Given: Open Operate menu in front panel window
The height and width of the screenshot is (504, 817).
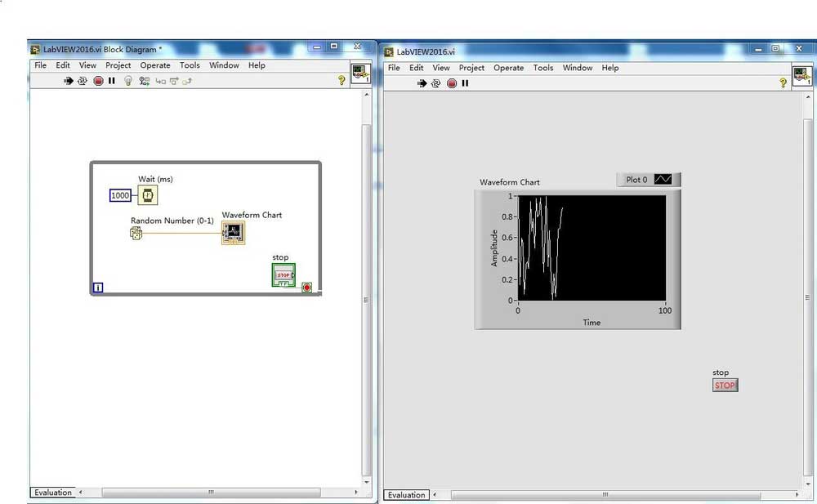Looking at the screenshot, I should 508,68.
